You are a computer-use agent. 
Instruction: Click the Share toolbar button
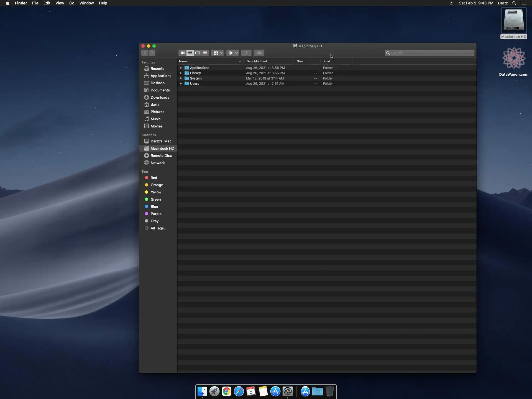246,53
